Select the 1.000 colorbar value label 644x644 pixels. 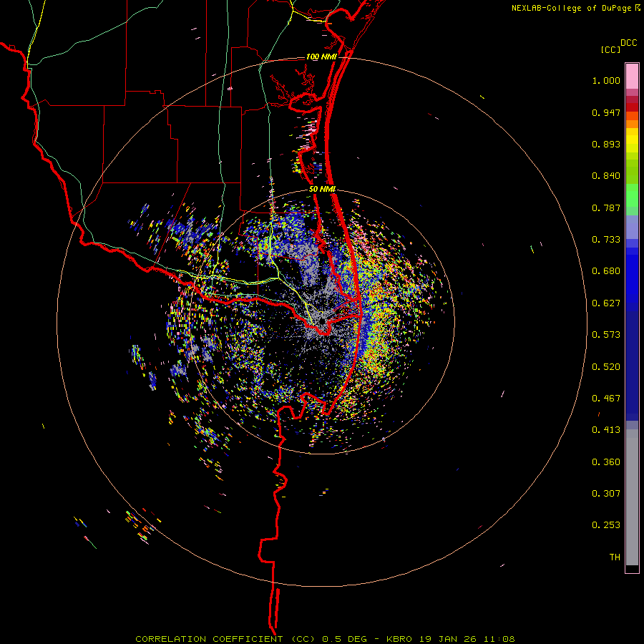[606, 80]
